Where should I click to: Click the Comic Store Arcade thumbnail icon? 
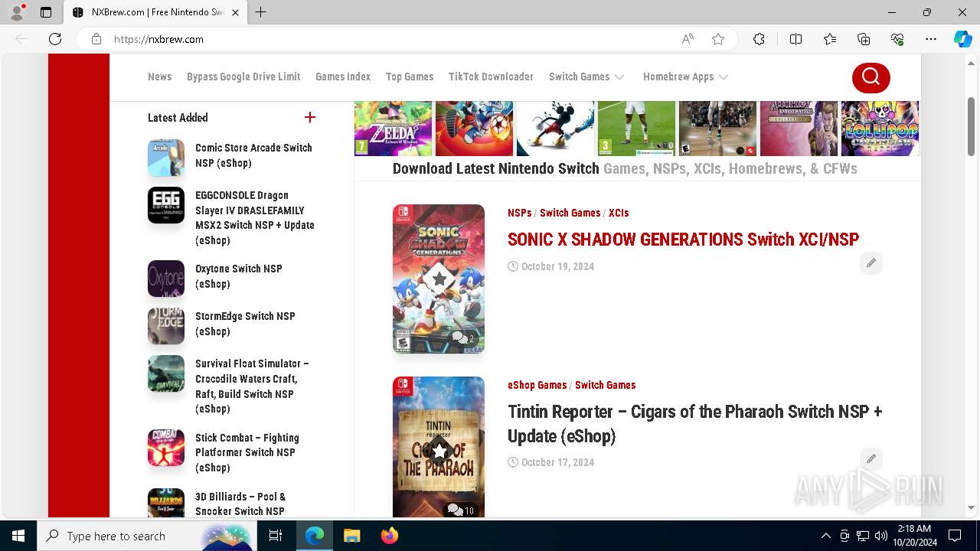pos(166,158)
